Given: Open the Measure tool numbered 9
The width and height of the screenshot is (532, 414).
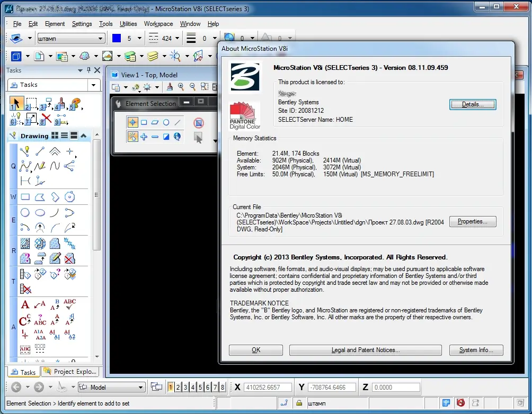Looking at the screenshot, I should [61, 119].
